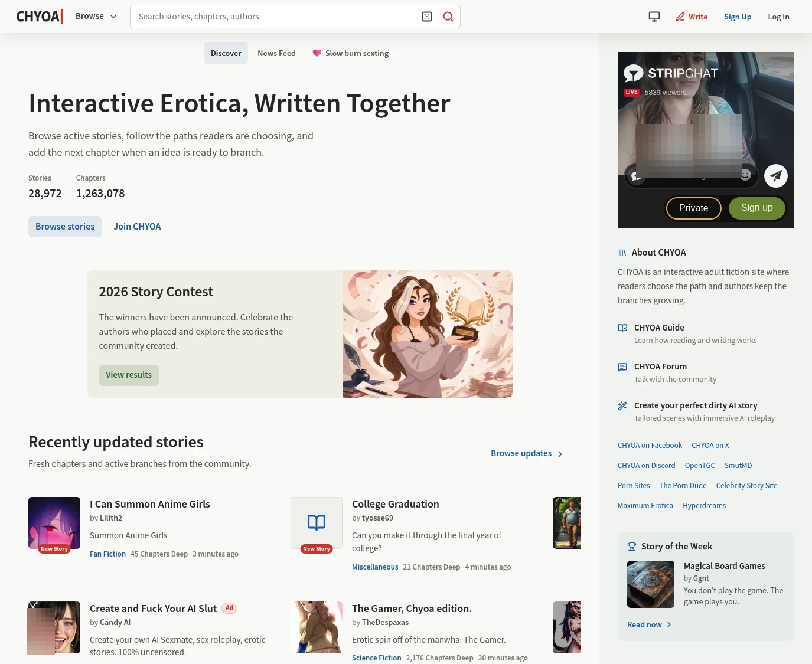Click the 2026 Story Contest illustration
The width and height of the screenshot is (812, 664).
coord(428,334)
